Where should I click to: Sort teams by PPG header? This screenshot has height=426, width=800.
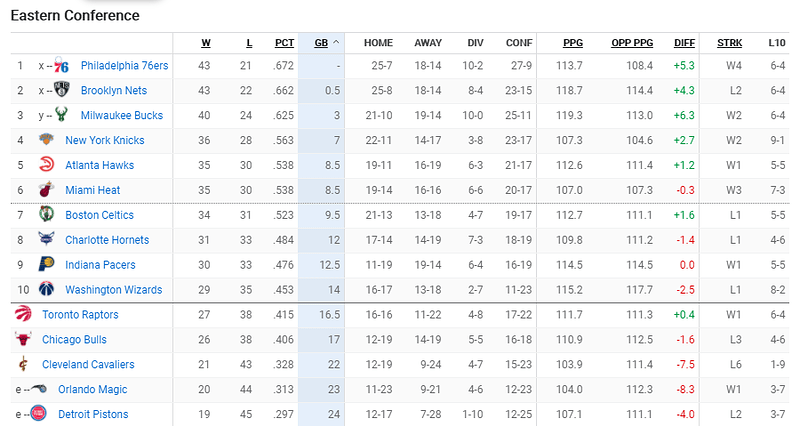[572, 43]
